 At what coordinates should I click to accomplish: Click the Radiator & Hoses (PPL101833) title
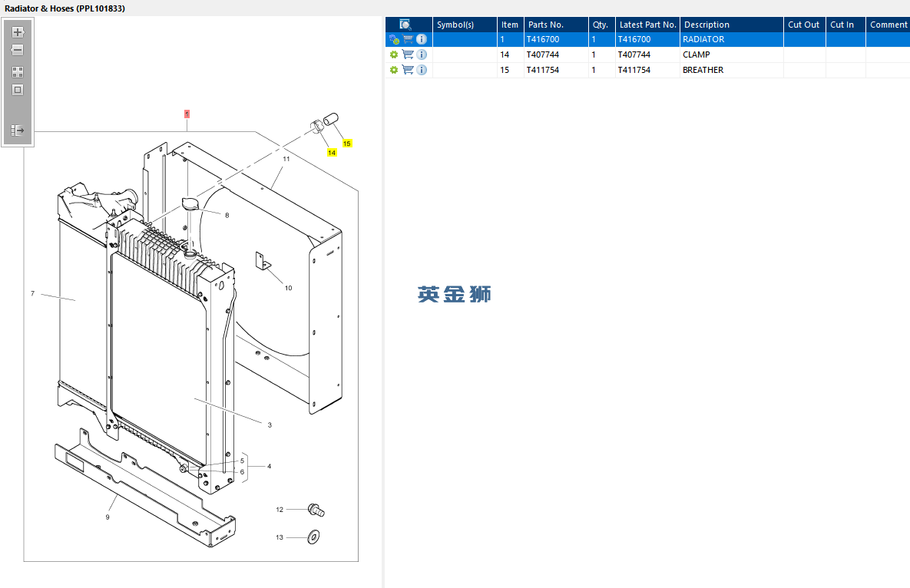(65, 8)
